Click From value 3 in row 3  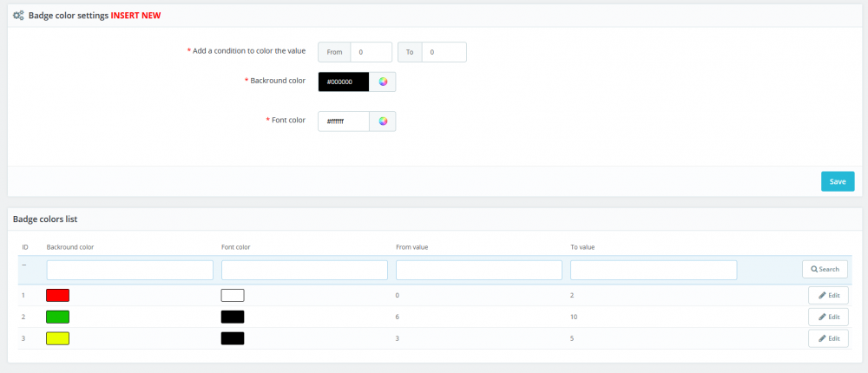click(398, 338)
